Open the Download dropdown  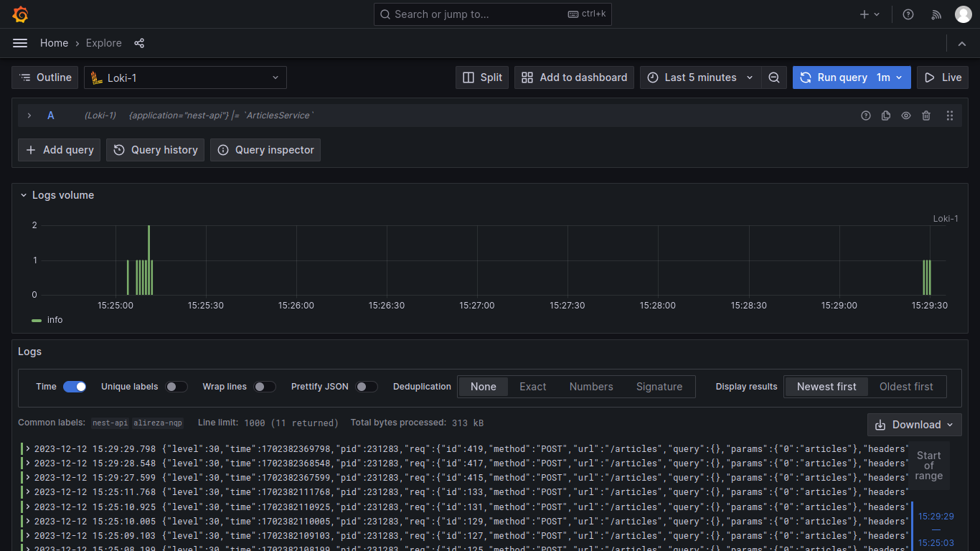pyautogui.click(x=915, y=425)
